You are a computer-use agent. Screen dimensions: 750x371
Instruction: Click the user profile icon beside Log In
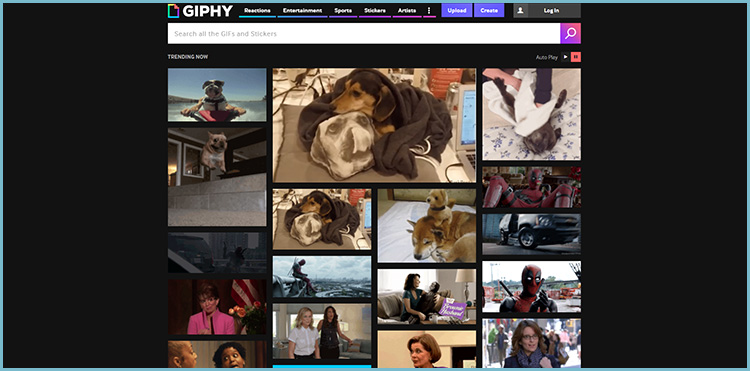[x=520, y=11]
